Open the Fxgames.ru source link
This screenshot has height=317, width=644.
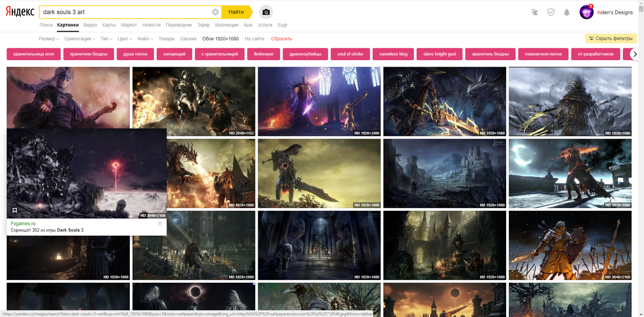(x=23, y=224)
